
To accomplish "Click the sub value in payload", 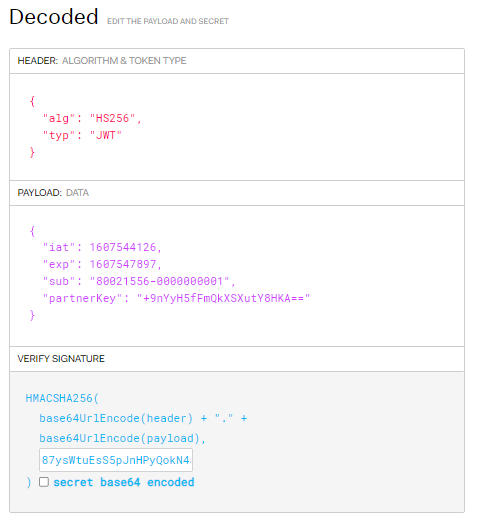I will pos(160,281).
